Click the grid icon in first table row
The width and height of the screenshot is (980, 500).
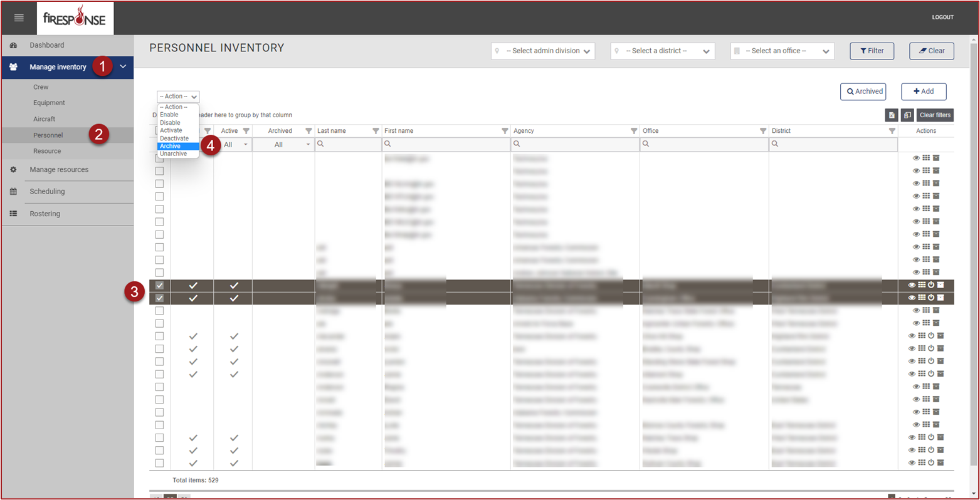click(926, 159)
